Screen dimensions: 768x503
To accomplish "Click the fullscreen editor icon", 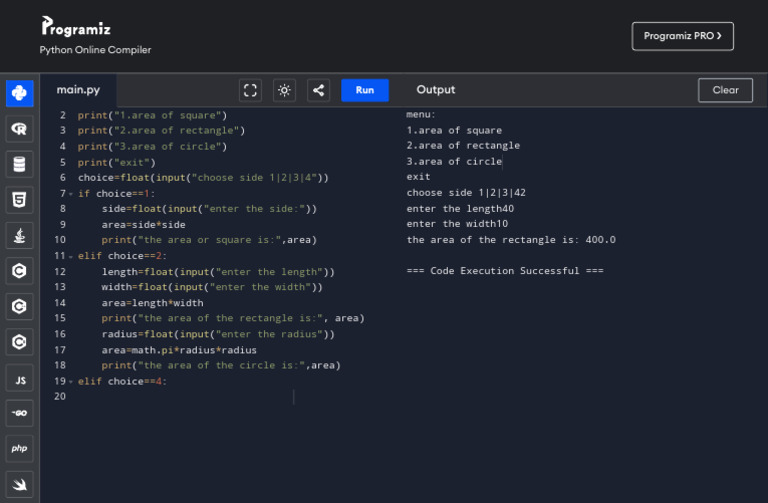I will [251, 90].
